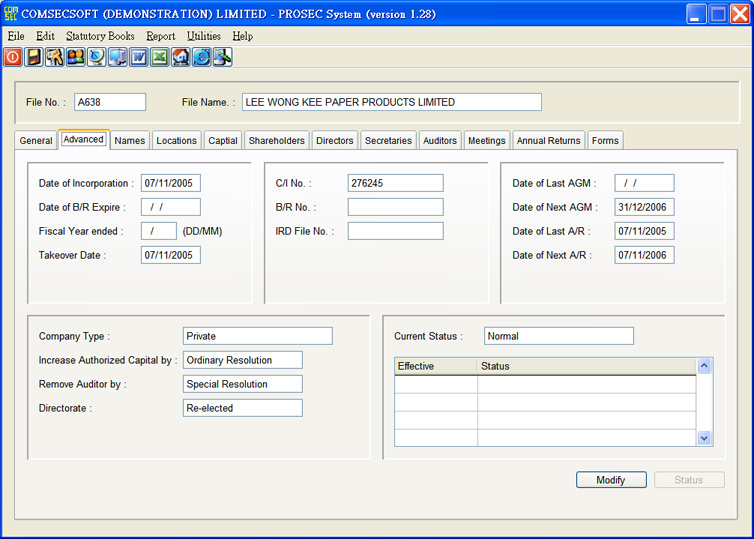Click the two-people users icon in toolbar
The width and height of the screenshot is (754, 539).
[76, 57]
